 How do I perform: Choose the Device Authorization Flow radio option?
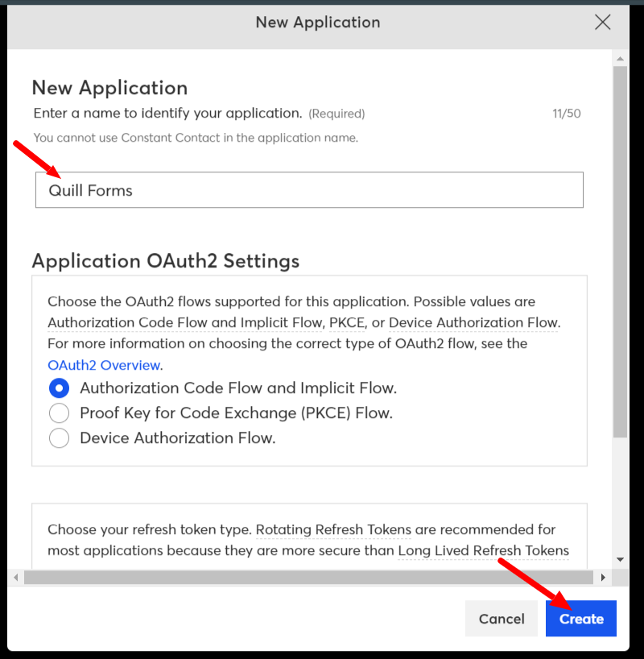point(59,438)
